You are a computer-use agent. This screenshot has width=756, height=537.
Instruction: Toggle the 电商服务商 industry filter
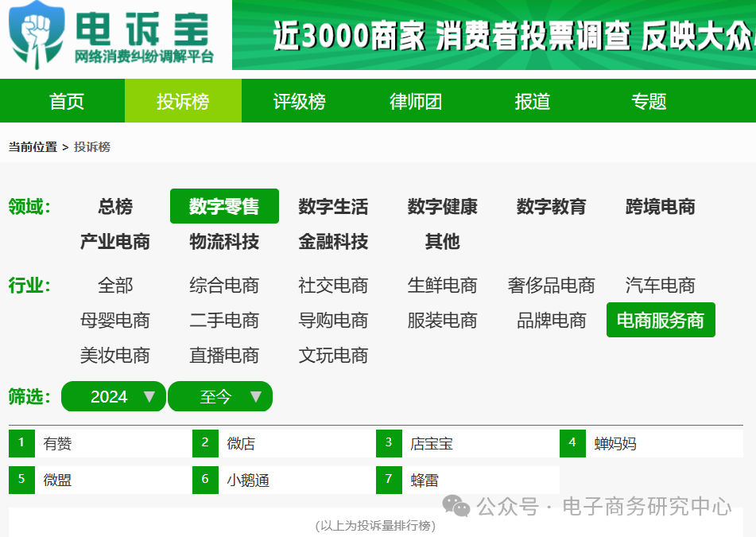(661, 320)
